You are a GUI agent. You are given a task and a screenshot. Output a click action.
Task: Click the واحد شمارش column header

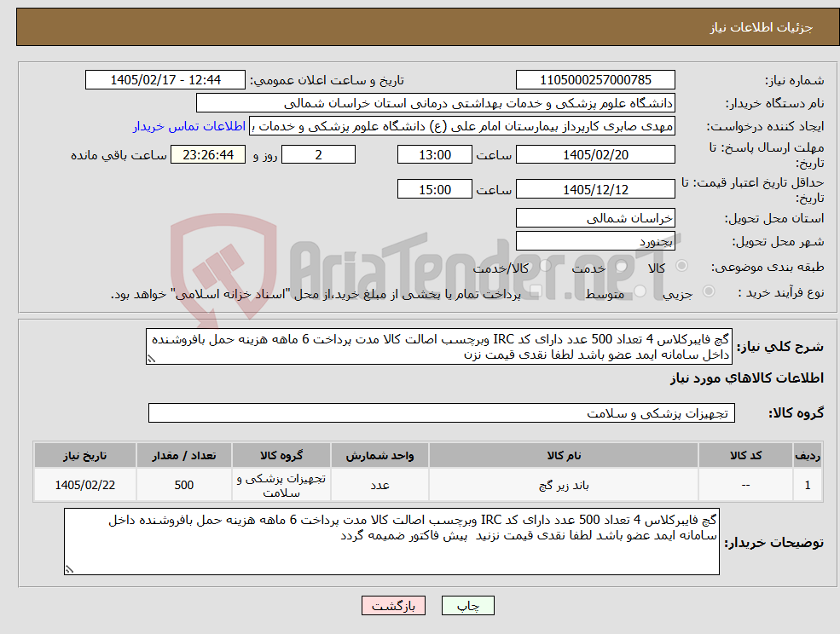[379, 456]
